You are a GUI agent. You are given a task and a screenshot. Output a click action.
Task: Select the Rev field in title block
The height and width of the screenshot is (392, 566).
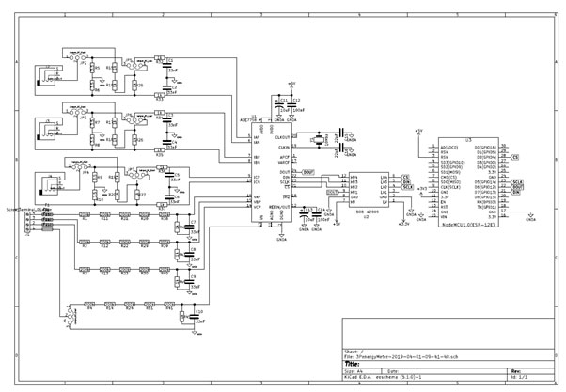(517, 372)
